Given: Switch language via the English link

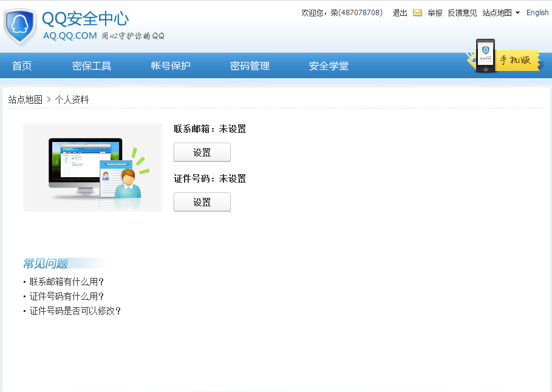Looking at the screenshot, I should click(x=537, y=13).
